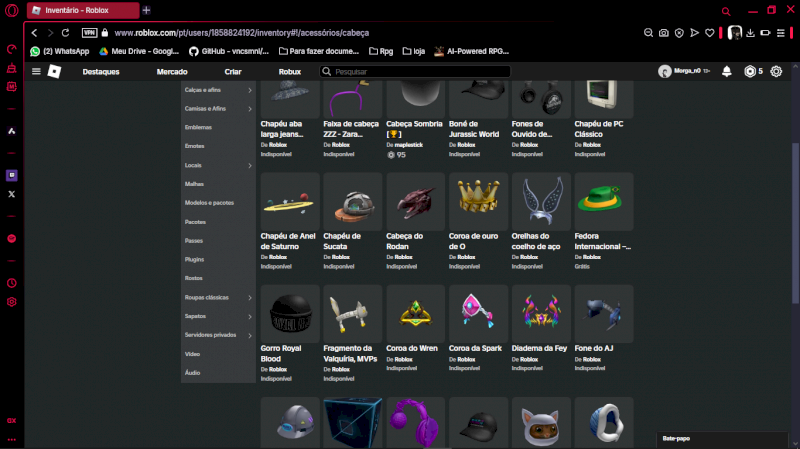
Task: Reload the page with the refresh icon
Action: point(65,33)
